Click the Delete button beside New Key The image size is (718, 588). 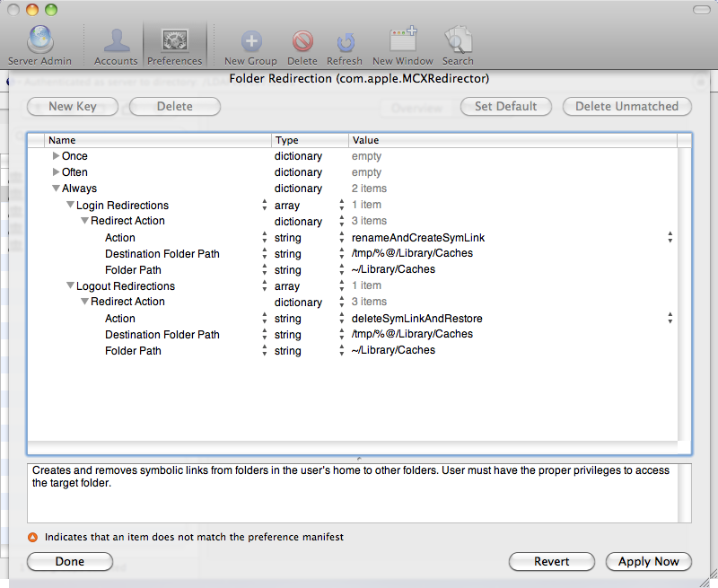[175, 106]
